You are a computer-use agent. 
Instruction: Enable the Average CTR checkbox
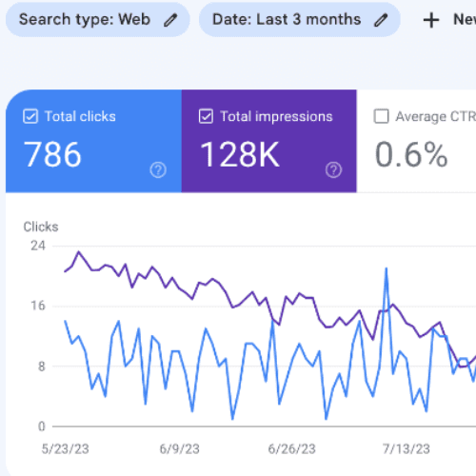click(381, 116)
